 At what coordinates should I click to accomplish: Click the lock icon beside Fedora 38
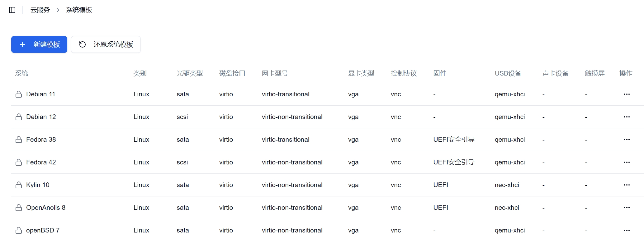19,140
